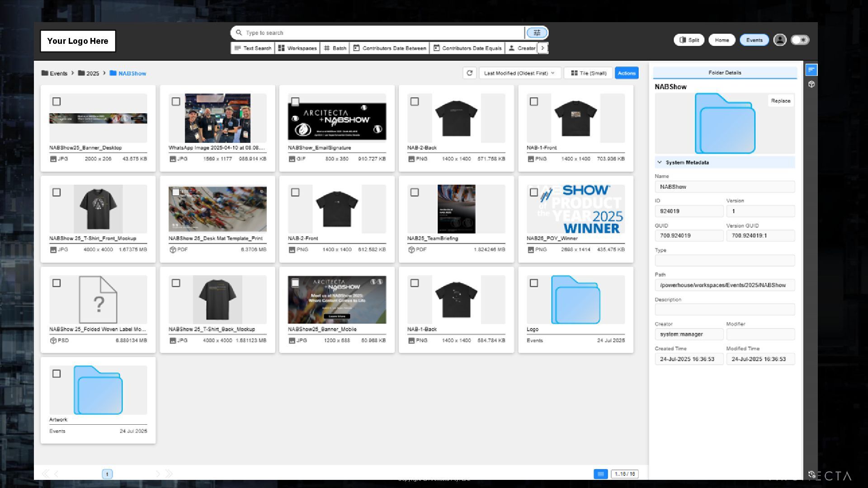The image size is (868, 488).
Task: Tick the Artwork folder checkbox
Action: pos(57,374)
